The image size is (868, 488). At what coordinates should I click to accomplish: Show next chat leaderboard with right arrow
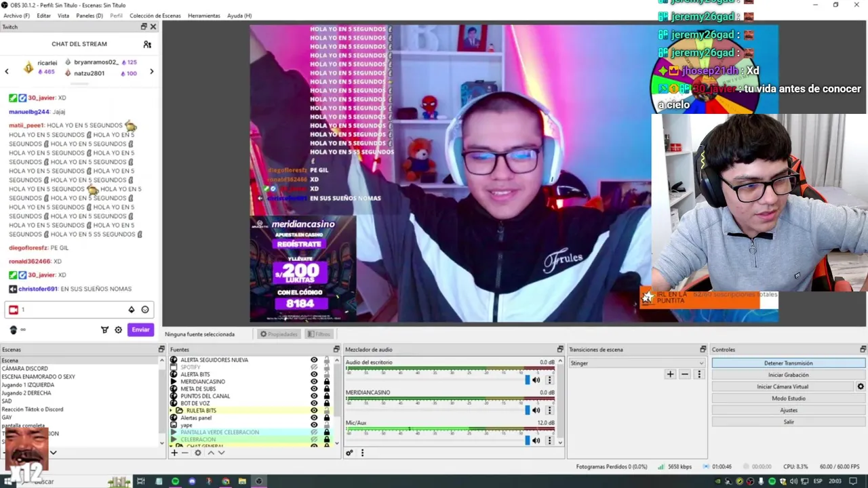pos(152,71)
